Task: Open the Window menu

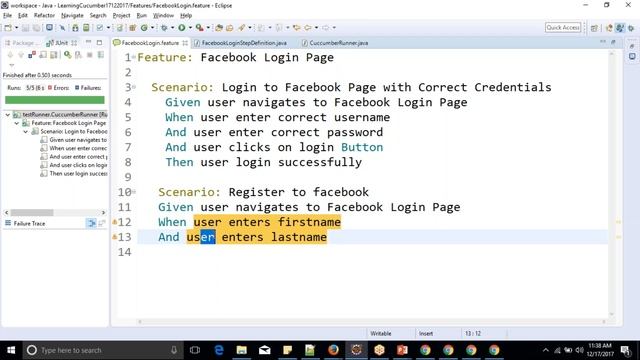Action: (x=163, y=15)
